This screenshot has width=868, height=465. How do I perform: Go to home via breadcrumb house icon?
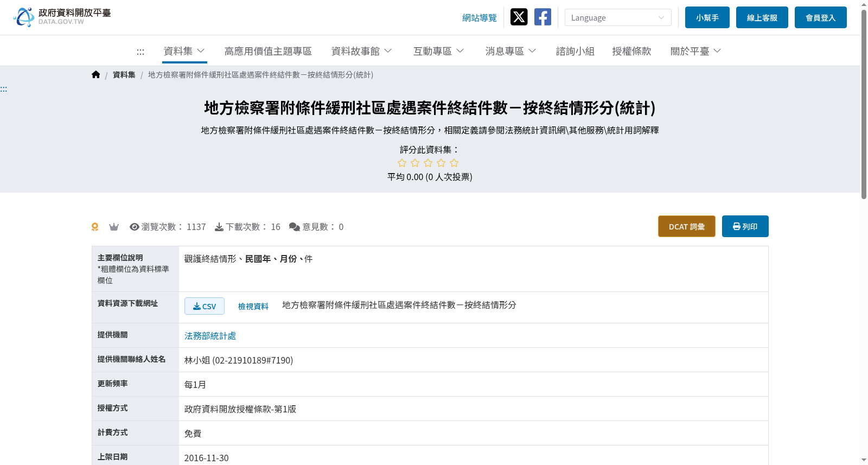coord(96,74)
